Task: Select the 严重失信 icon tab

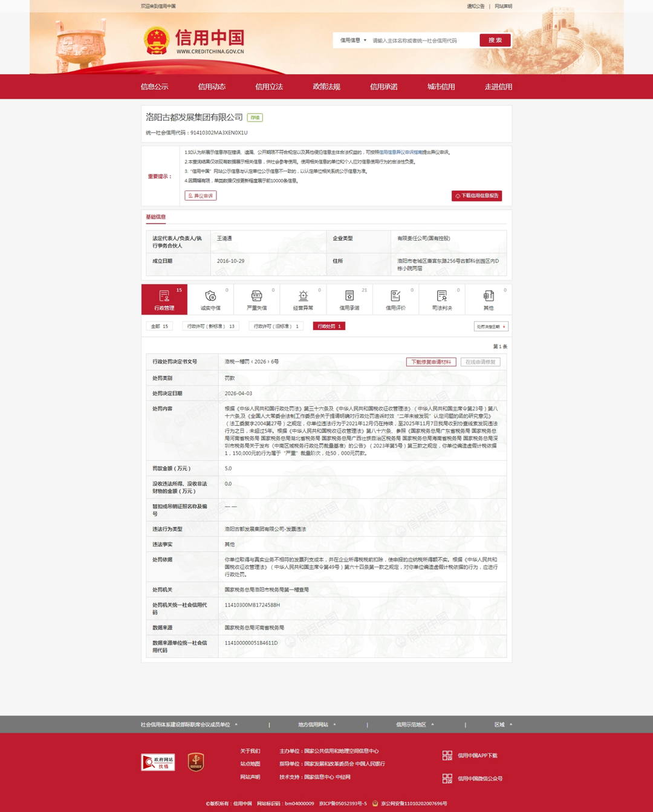Action: point(257,299)
